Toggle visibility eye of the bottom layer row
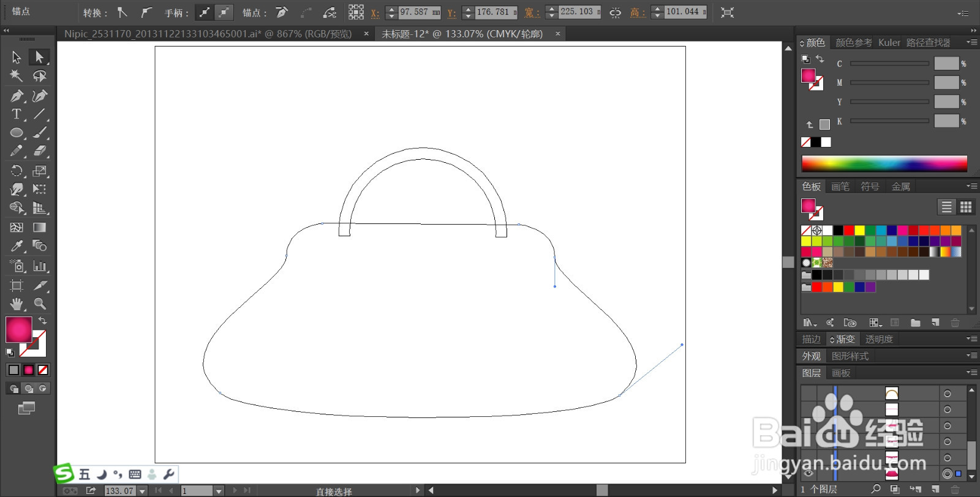The width and height of the screenshot is (980, 497). 809,474
